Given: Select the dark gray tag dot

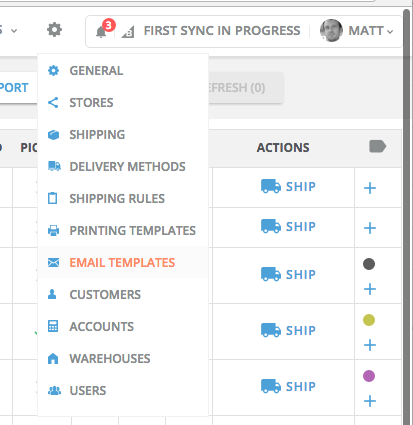Looking at the screenshot, I should coord(369,264).
